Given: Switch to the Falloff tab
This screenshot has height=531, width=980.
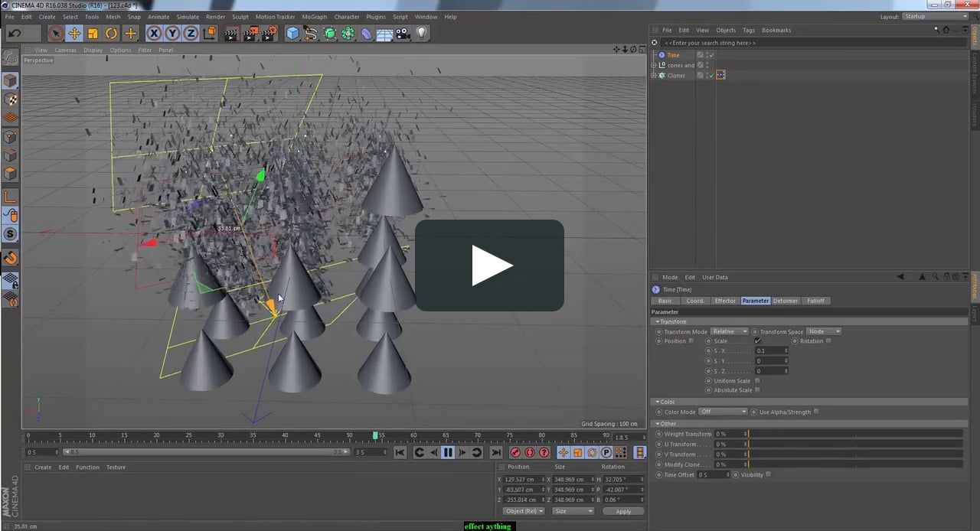Looking at the screenshot, I should tap(815, 301).
